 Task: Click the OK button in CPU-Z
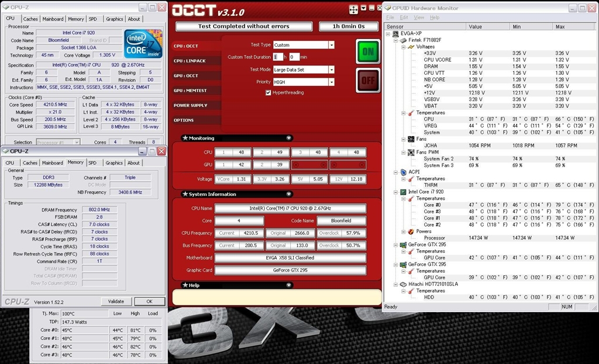(x=149, y=301)
